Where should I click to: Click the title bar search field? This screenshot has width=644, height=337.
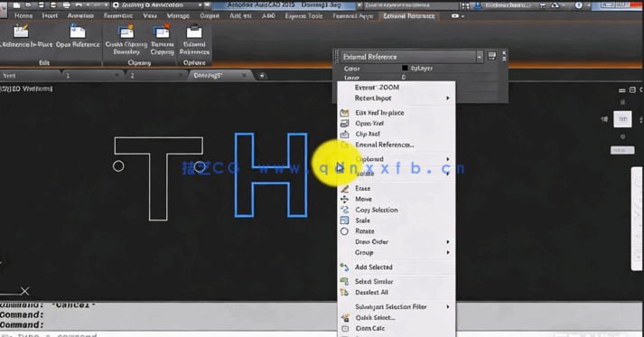411,5
